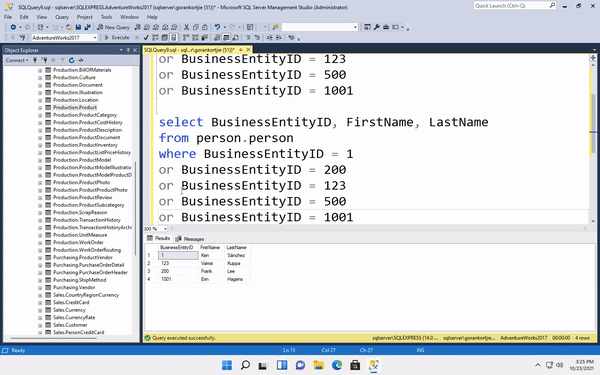Expand the Purchasing.Vendor table node
This screenshot has height=375, width=600.
pos(40,288)
